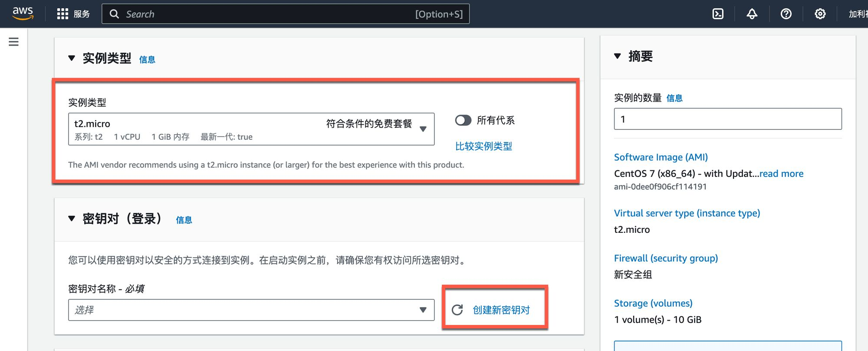This screenshot has width=868, height=351.
Task: Collapse the 密钥对（登录）section triangle
Action: pos(72,218)
